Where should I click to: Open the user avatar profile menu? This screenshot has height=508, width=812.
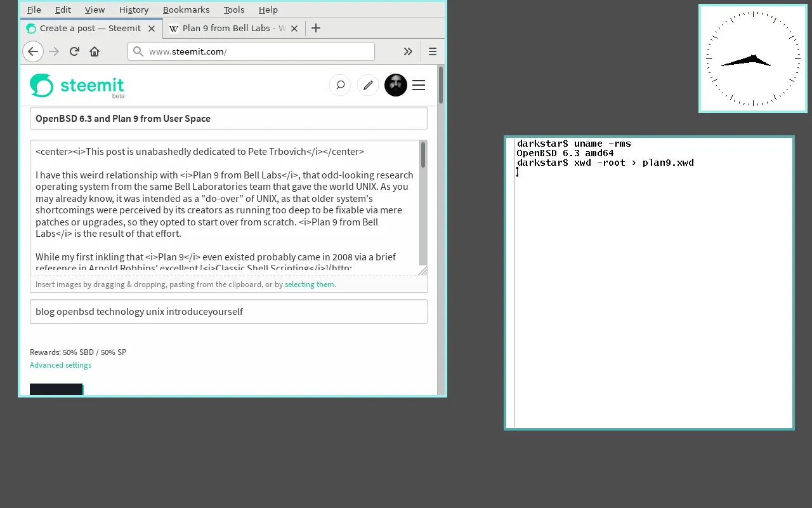click(396, 85)
